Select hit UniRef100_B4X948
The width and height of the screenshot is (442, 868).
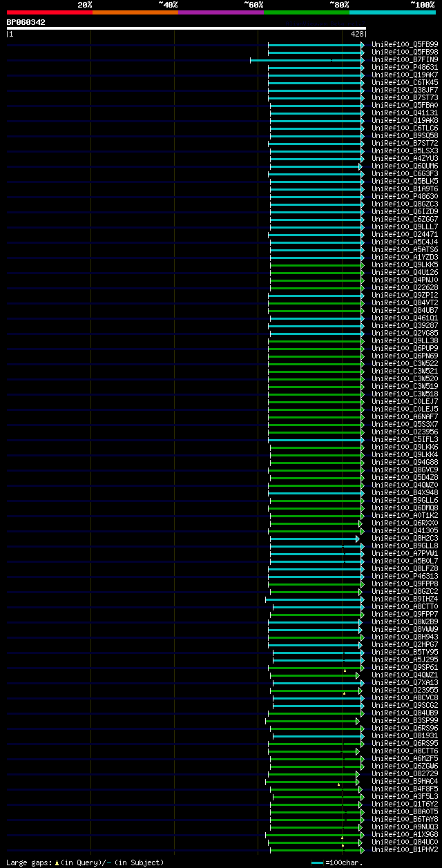[405, 493]
